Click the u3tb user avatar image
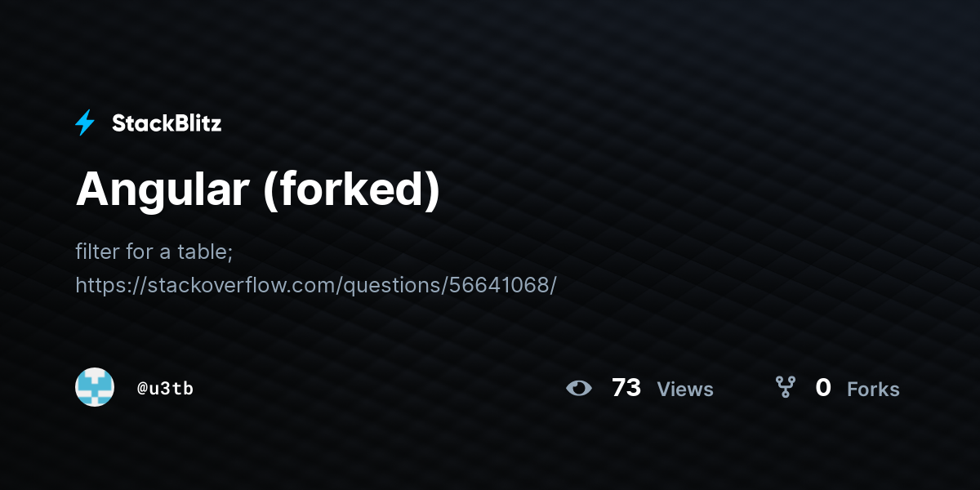980x490 pixels. (x=95, y=388)
